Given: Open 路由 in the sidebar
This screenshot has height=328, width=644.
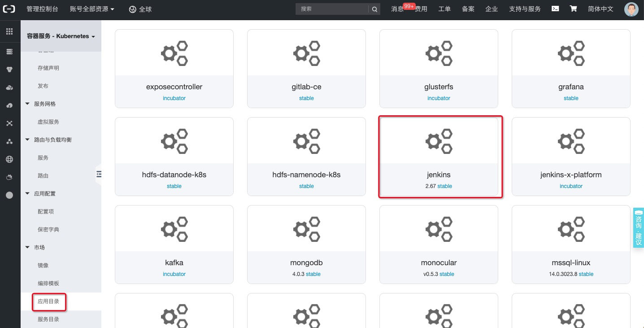Looking at the screenshot, I should [43, 175].
